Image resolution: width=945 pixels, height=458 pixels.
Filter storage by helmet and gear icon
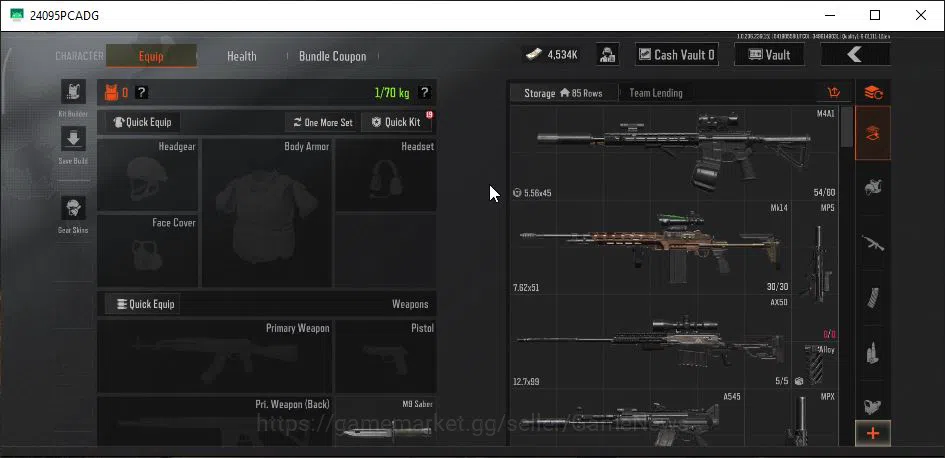click(873, 187)
